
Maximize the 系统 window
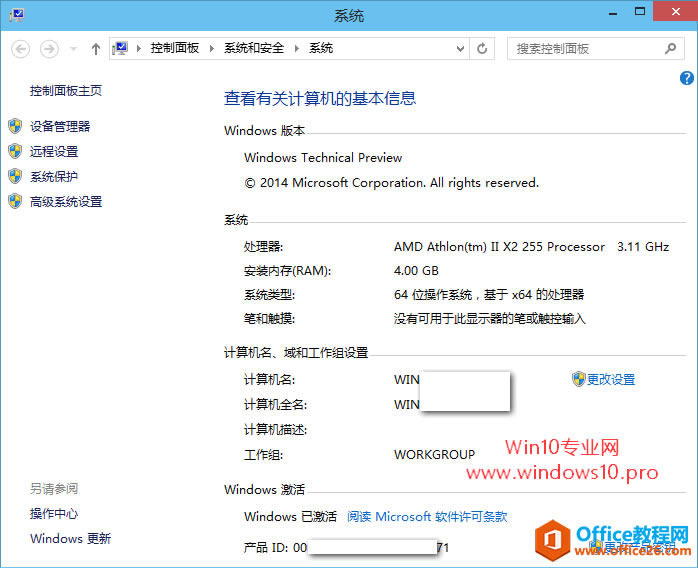click(640, 12)
